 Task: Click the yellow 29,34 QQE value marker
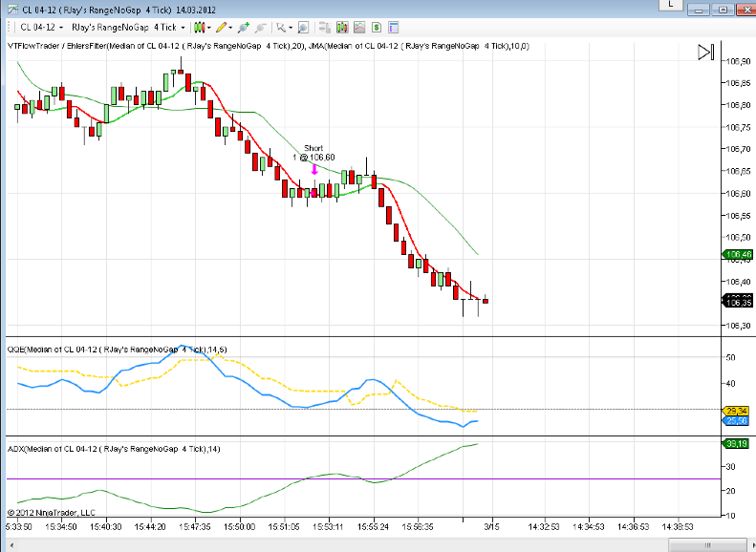pos(736,411)
